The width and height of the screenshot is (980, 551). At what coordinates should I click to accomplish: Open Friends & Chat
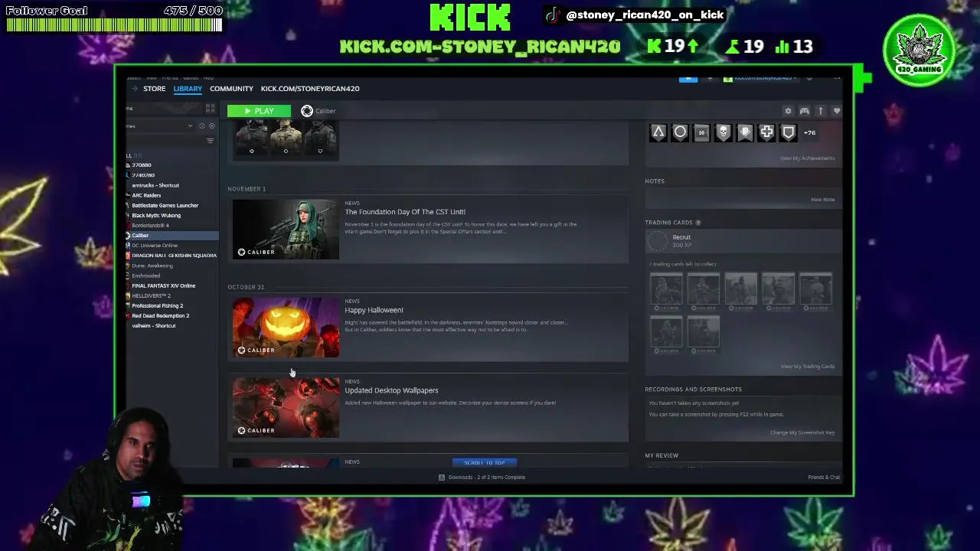(824, 478)
